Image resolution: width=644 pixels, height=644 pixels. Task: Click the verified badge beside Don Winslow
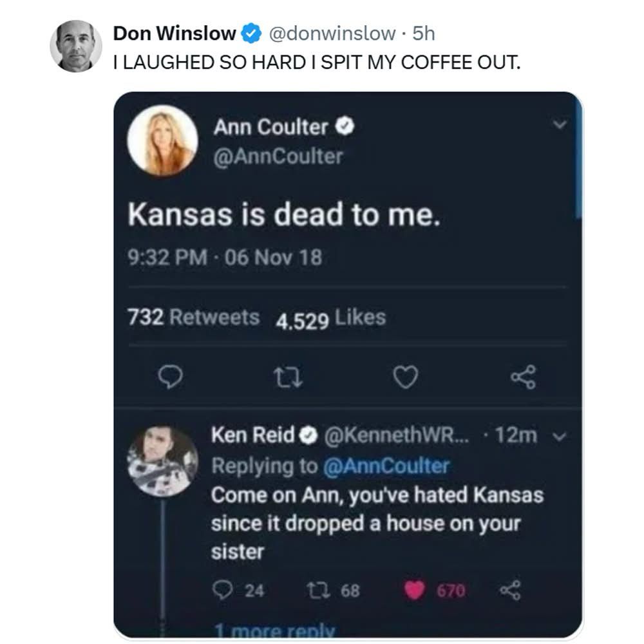[251, 33]
